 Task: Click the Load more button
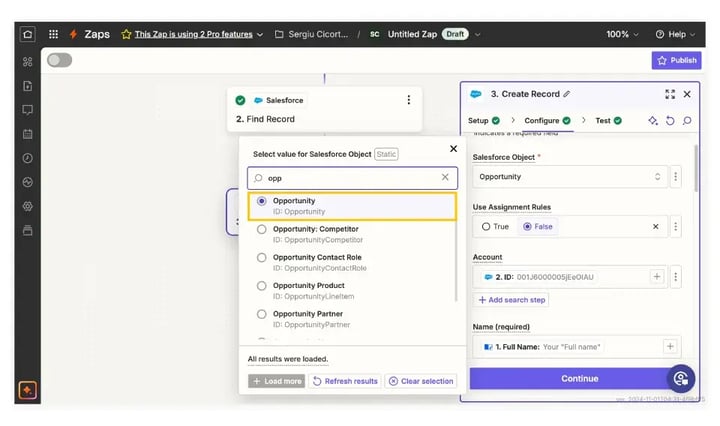[x=276, y=381]
